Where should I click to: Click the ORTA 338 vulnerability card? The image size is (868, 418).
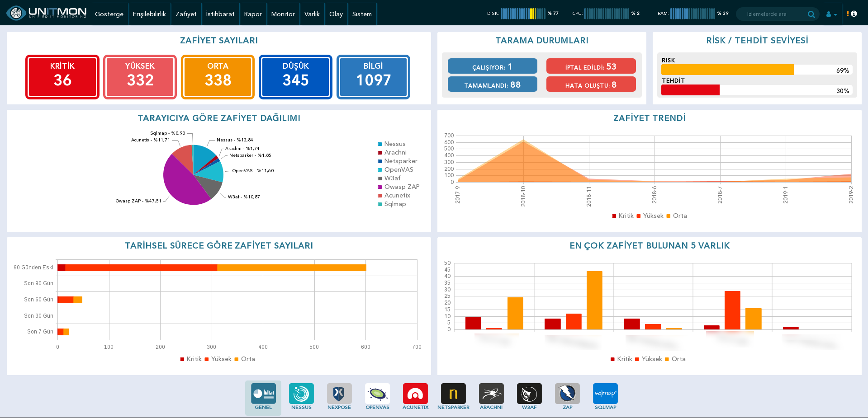pyautogui.click(x=218, y=77)
